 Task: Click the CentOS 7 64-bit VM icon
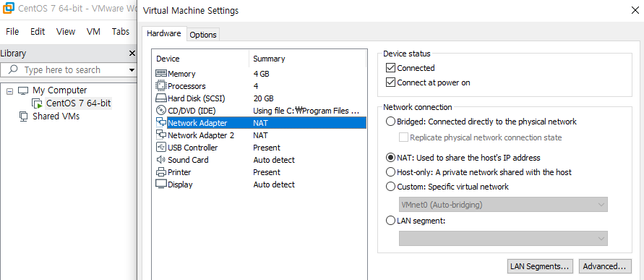pos(38,103)
